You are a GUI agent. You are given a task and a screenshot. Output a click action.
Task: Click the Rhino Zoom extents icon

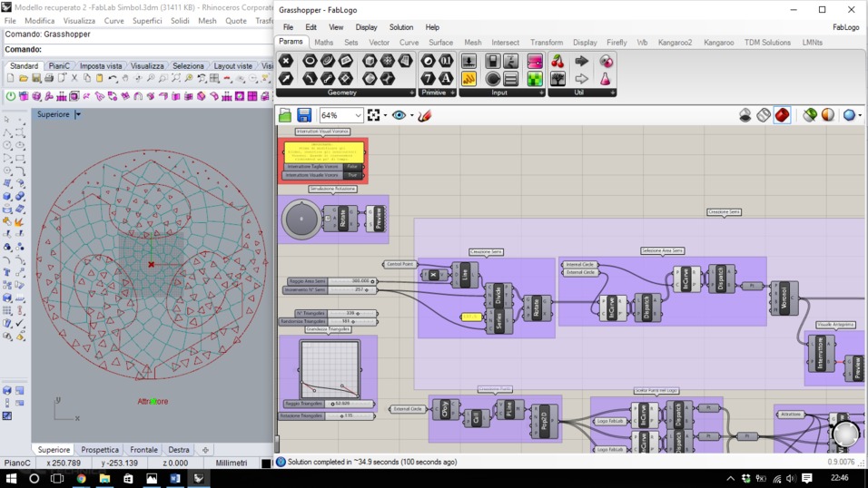point(176,79)
